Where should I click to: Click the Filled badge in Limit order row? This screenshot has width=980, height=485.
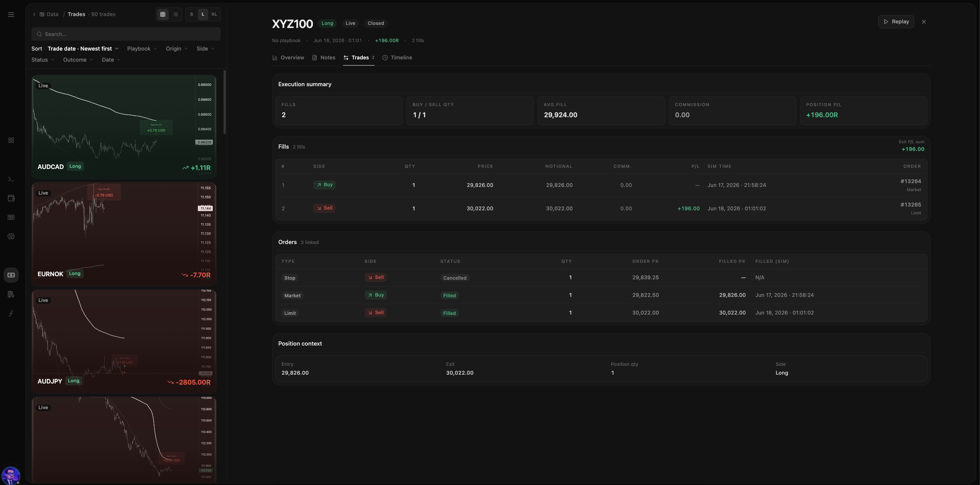click(449, 313)
